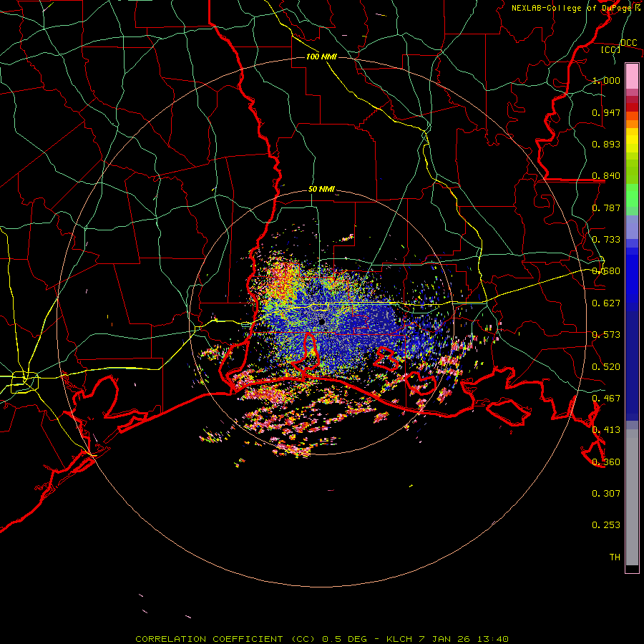Click the Correlation Coefficient KLCH caption
This screenshot has width=644, height=644.
pyautogui.click(x=322, y=639)
